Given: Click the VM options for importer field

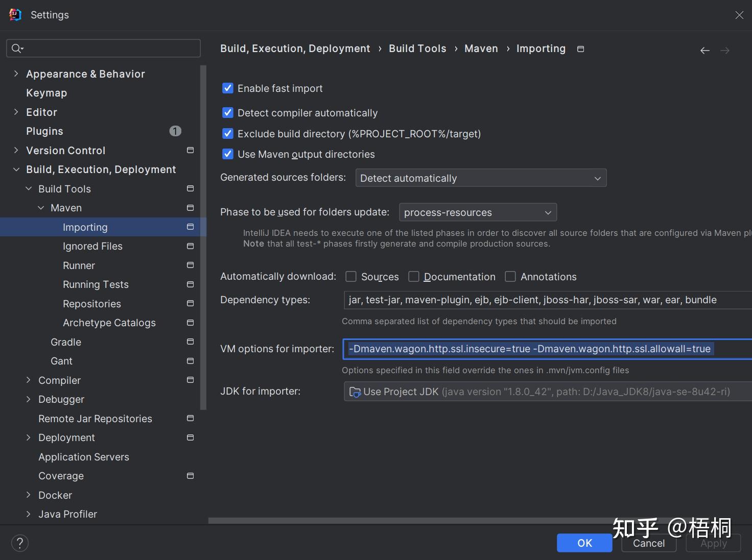Looking at the screenshot, I should 547,349.
